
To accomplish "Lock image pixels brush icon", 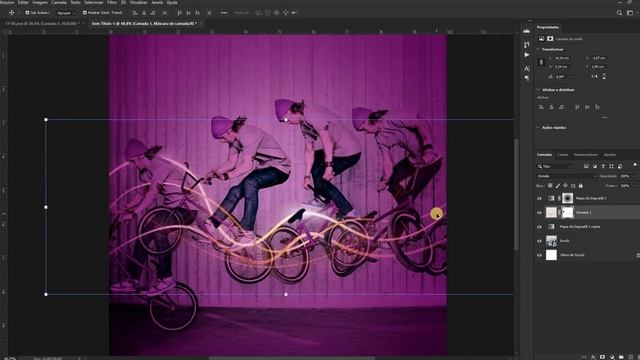I will pos(558,186).
